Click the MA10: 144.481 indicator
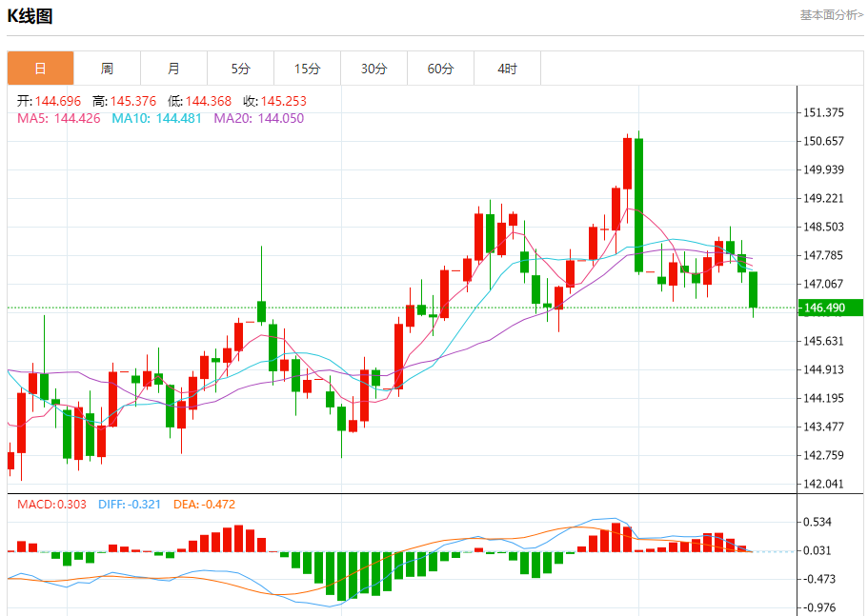Image resolution: width=868 pixels, height=616 pixels. click(x=156, y=118)
